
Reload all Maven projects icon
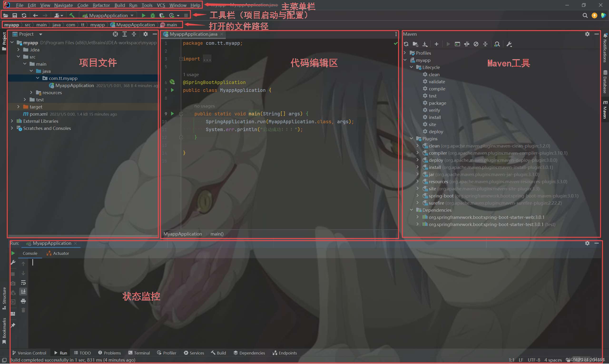point(406,44)
